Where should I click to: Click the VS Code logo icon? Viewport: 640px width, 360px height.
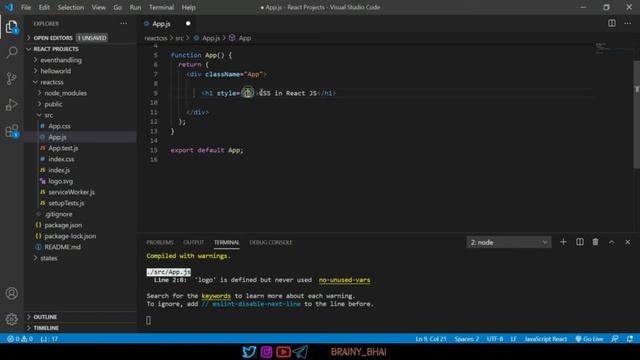9,7
